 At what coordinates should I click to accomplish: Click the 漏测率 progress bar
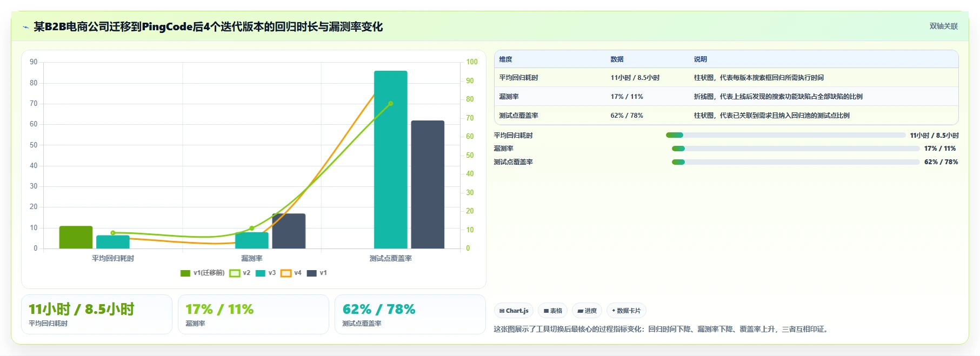click(796, 149)
